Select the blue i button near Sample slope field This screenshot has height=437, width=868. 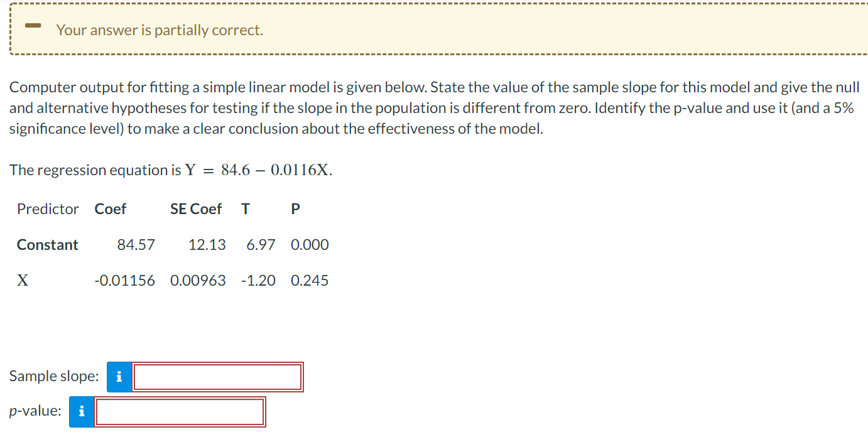(119, 377)
